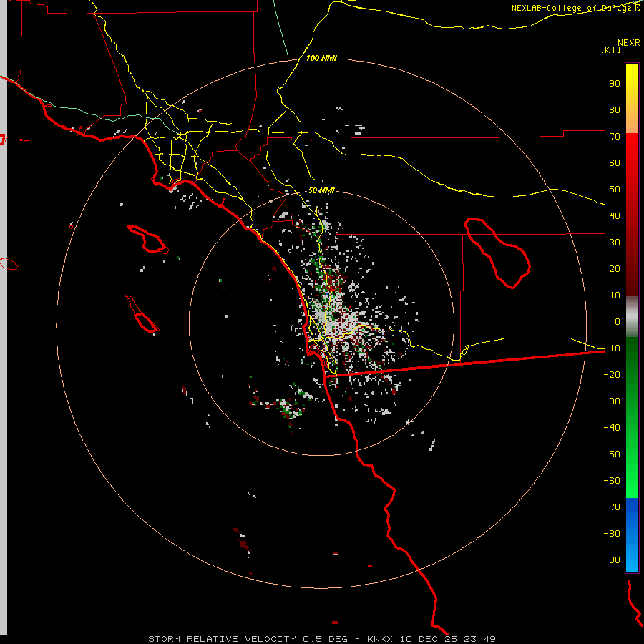644x644 pixels.
Task: Click the "0" value on the velocity scale
Action: click(x=618, y=321)
